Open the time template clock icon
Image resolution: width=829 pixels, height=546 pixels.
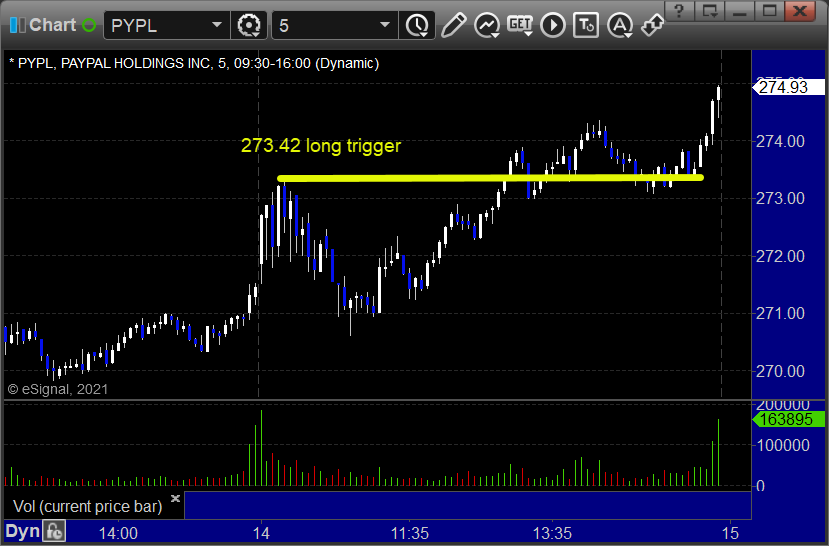click(417, 25)
